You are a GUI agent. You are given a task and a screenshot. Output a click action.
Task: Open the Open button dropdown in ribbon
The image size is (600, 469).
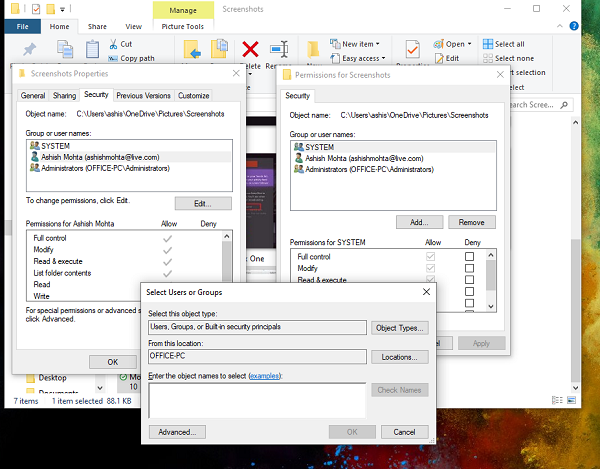[456, 44]
